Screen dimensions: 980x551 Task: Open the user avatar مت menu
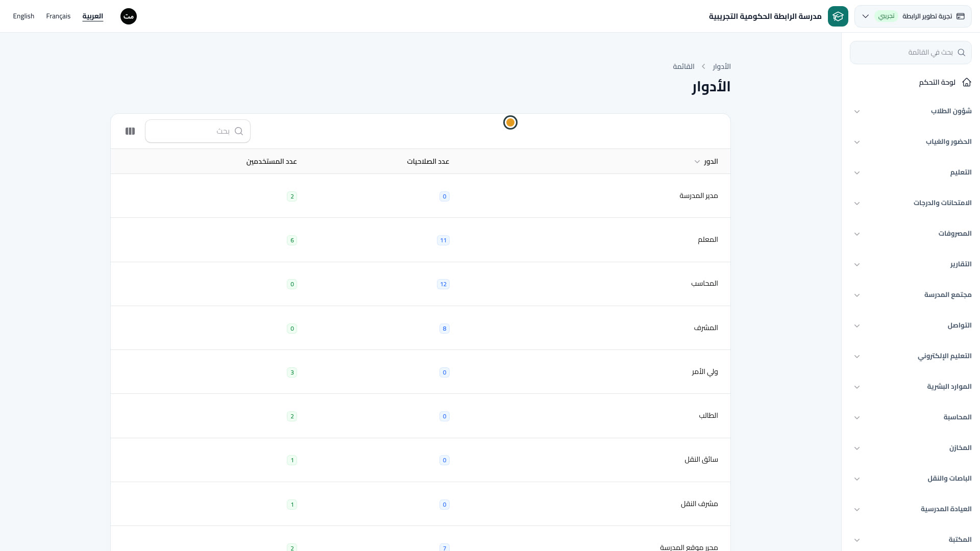coord(129,16)
